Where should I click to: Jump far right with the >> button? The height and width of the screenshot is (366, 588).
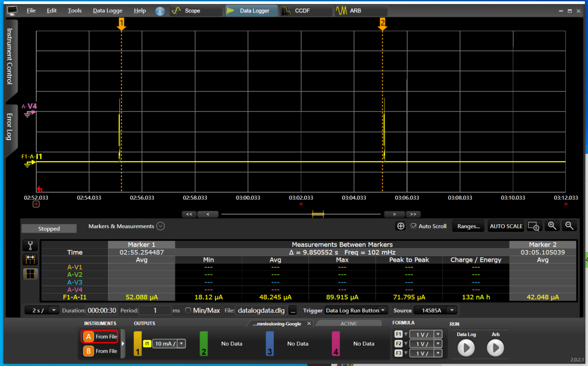tap(413, 214)
